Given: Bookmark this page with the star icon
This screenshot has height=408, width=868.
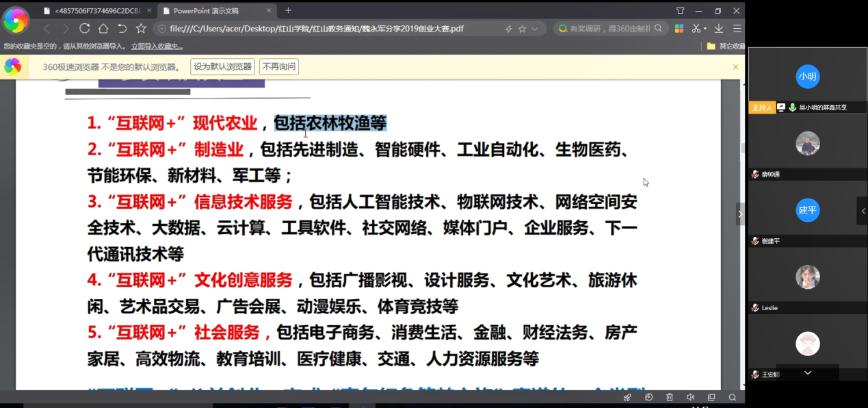Looking at the screenshot, I should [141, 29].
